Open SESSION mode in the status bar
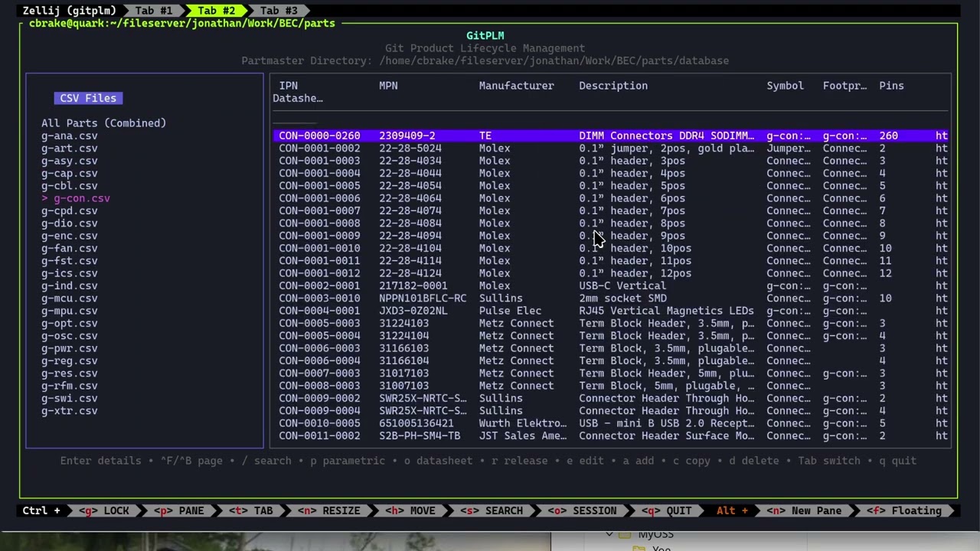Screen dimensions: 980x551 [x=582, y=510]
